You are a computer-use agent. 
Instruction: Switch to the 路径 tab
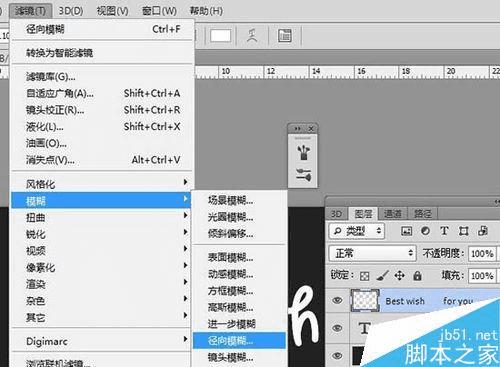point(422,214)
